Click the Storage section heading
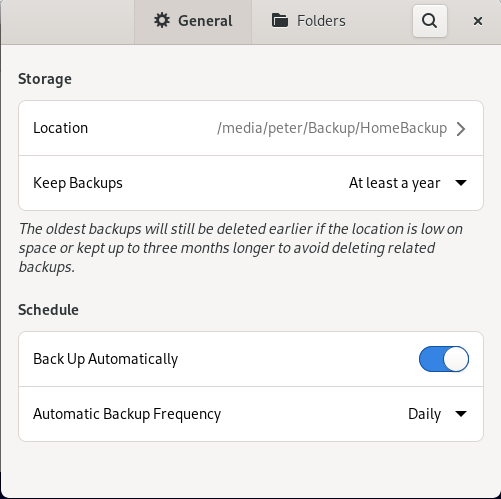The image size is (501, 499). point(45,79)
